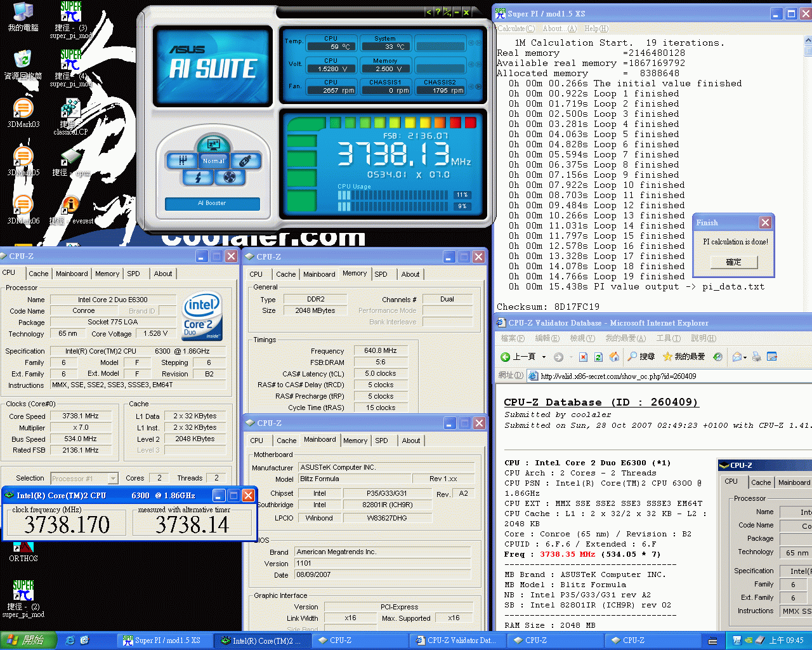Toggle AI Suite Celsius/Fahrenheit unit icon

pyautogui.click(x=447, y=11)
